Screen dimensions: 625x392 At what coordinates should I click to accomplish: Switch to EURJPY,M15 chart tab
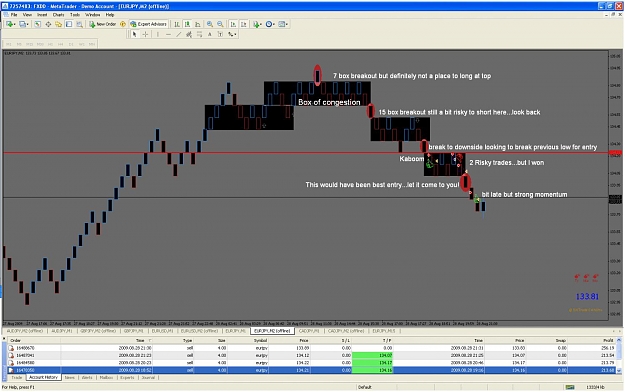coord(383,331)
